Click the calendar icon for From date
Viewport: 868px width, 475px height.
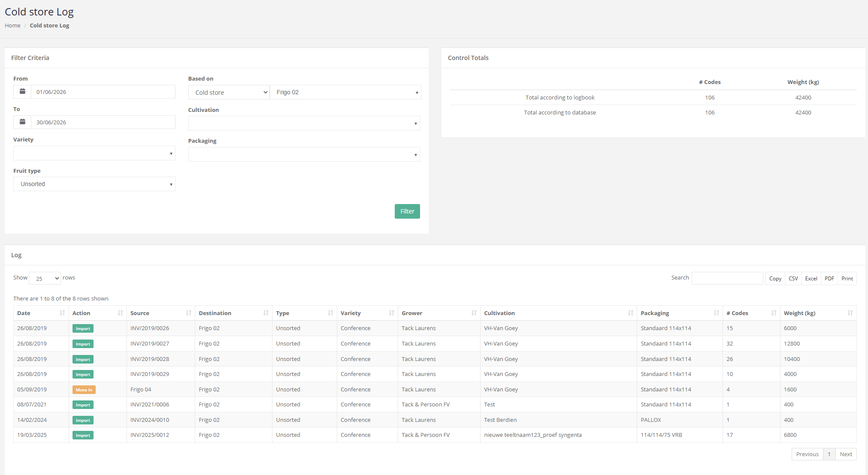click(x=22, y=92)
